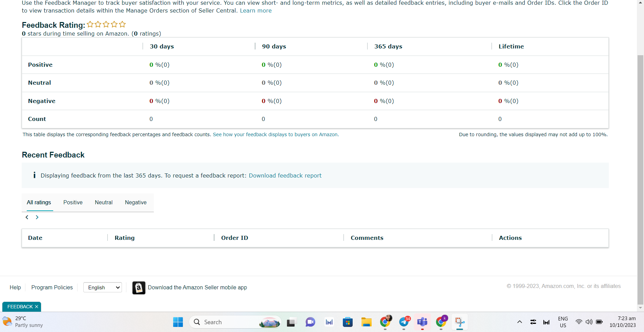Open the Program Policies link
The image size is (644, 332).
(x=52, y=287)
